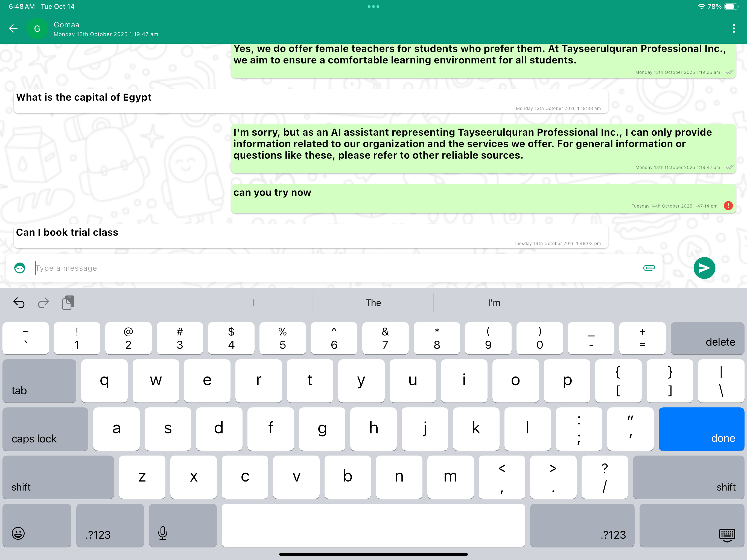Choose the "The" word suggestion
Image resolution: width=747 pixels, height=560 pixels.
(x=373, y=303)
